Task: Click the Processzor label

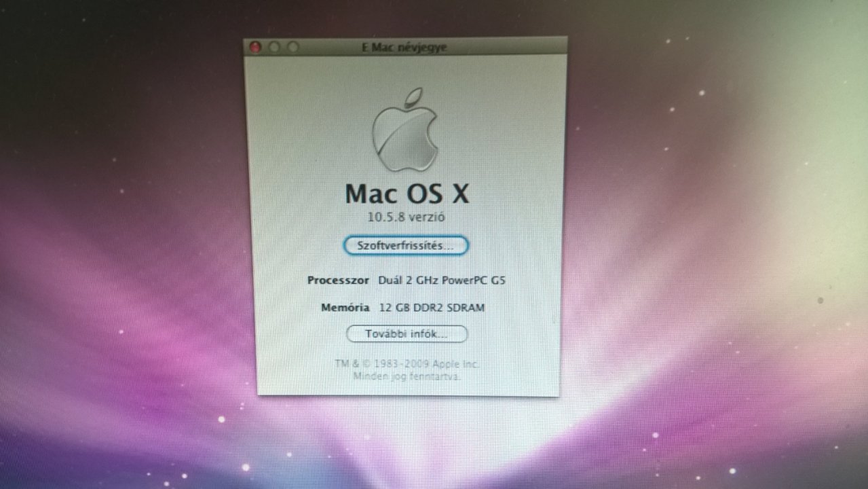Action: tap(338, 280)
